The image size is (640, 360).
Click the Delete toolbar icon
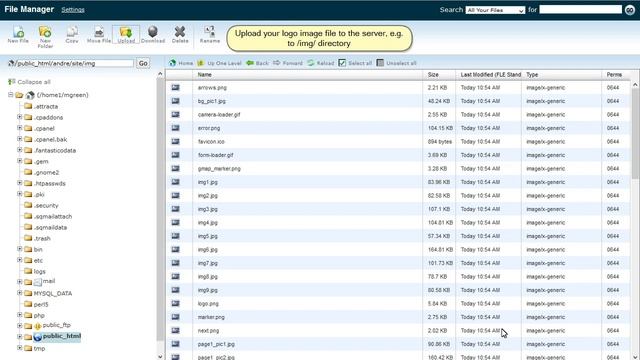point(180,34)
